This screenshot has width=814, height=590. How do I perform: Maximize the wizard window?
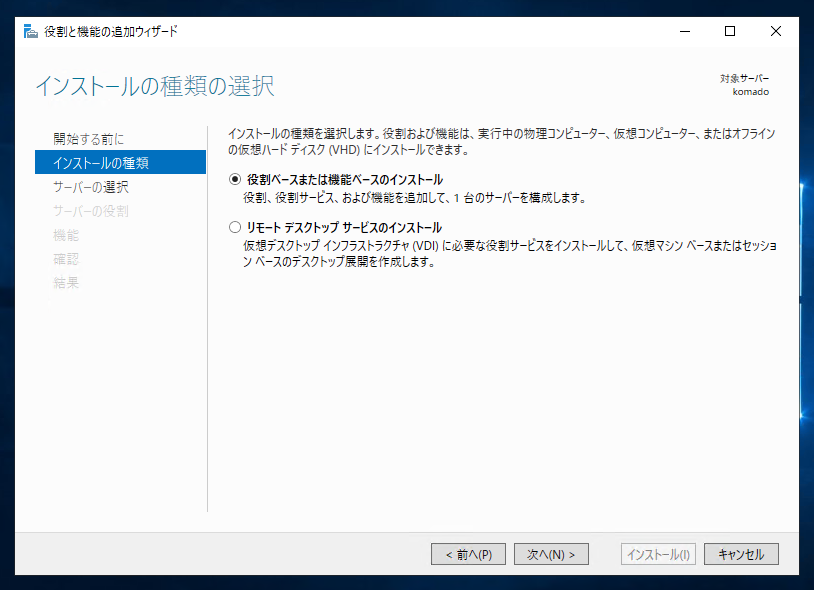point(730,31)
